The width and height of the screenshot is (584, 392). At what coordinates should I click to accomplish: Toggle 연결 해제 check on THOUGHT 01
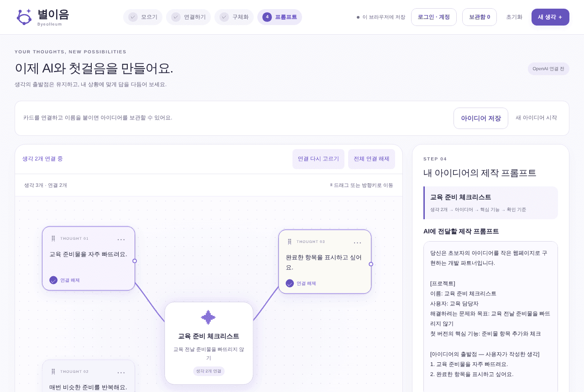53,280
